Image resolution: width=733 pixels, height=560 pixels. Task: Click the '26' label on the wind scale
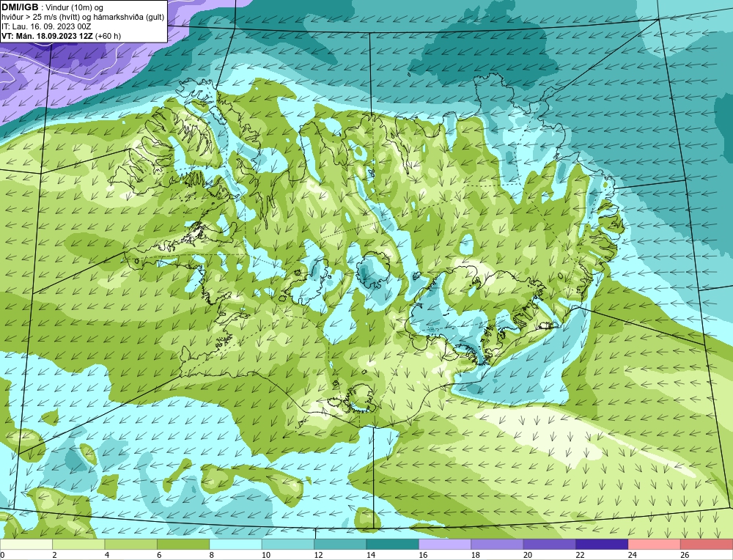pos(685,555)
